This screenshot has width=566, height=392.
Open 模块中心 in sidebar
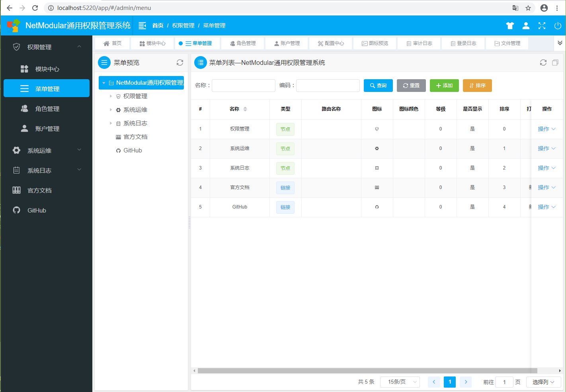pos(47,69)
